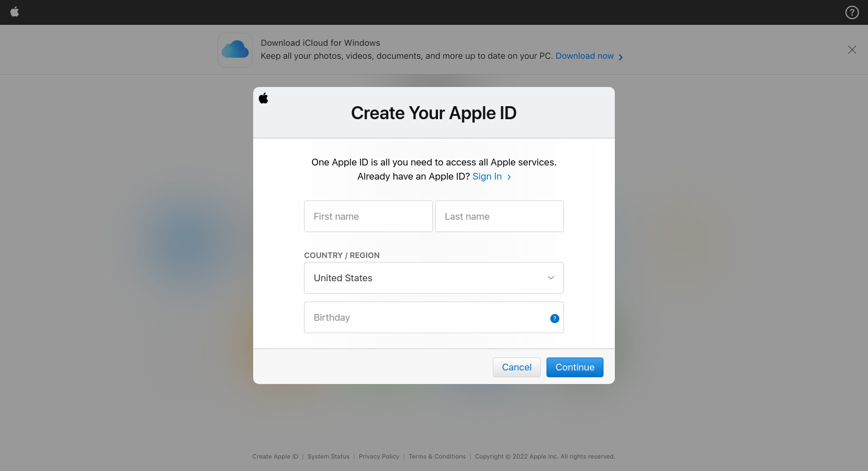Click the Apple logo in the top bar
Viewport: 868px width, 471px height.
[15, 12]
